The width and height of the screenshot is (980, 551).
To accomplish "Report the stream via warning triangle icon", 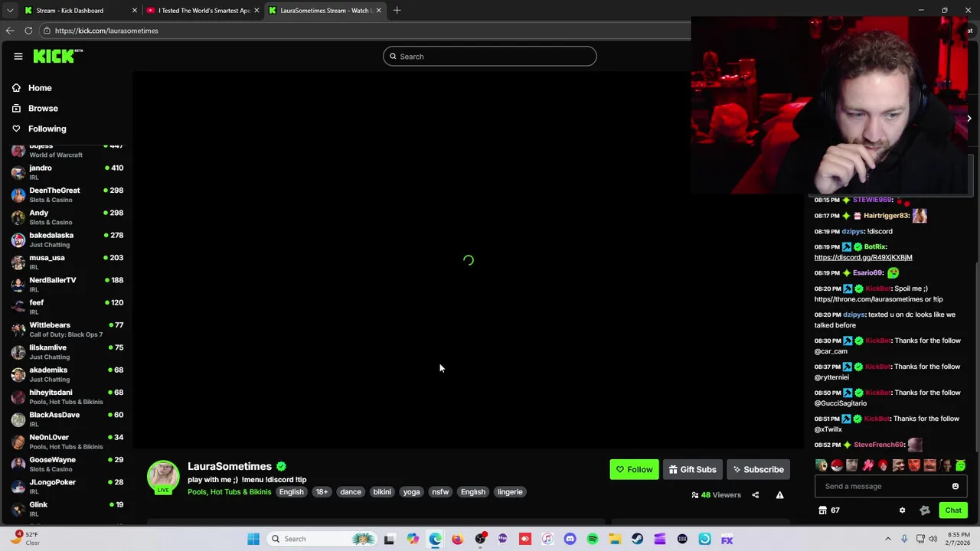I will click(x=779, y=495).
